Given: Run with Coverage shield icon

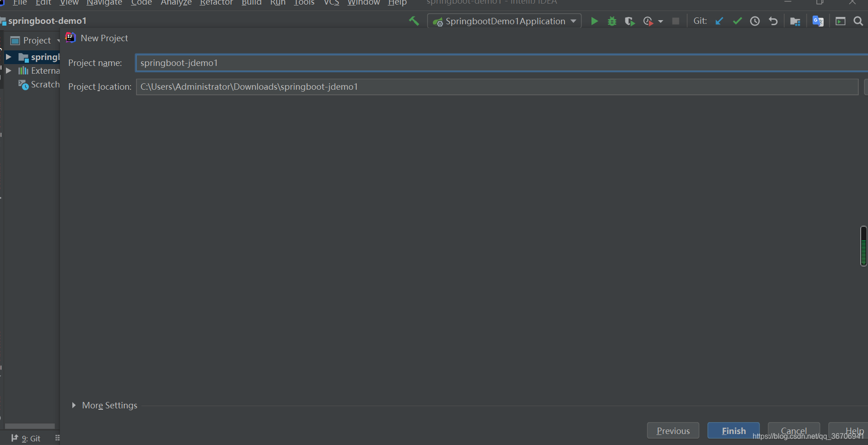Looking at the screenshot, I should [630, 21].
